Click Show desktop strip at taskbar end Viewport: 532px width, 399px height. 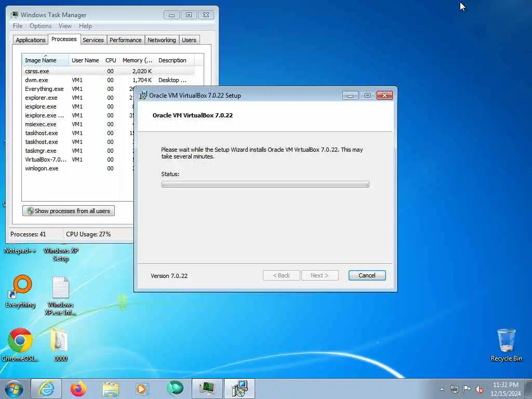(528, 389)
